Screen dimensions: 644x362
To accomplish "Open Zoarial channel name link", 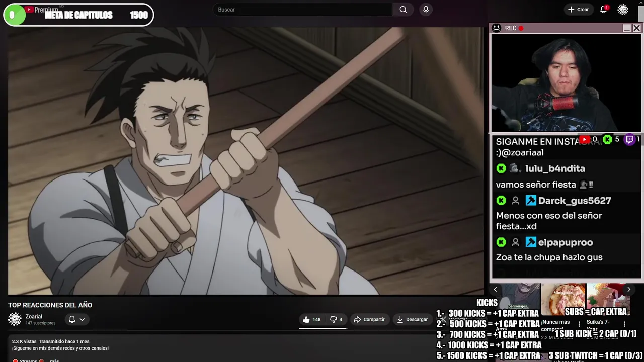I will 34,316.
